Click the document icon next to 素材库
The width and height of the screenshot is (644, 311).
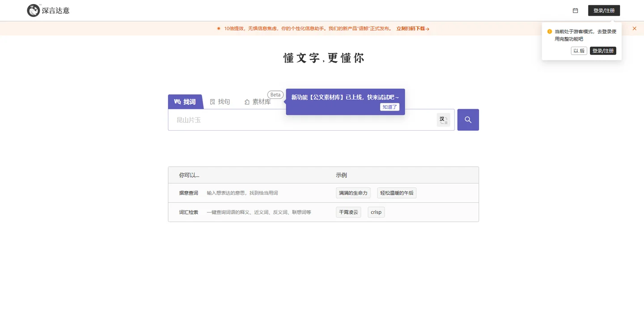(246, 102)
